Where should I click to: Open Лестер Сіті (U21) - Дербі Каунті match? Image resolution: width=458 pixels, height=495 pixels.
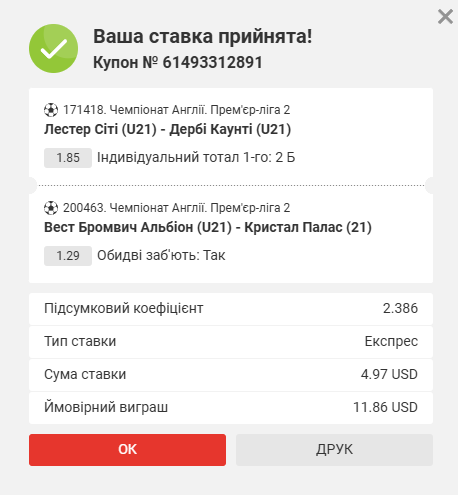pyautogui.click(x=167, y=129)
